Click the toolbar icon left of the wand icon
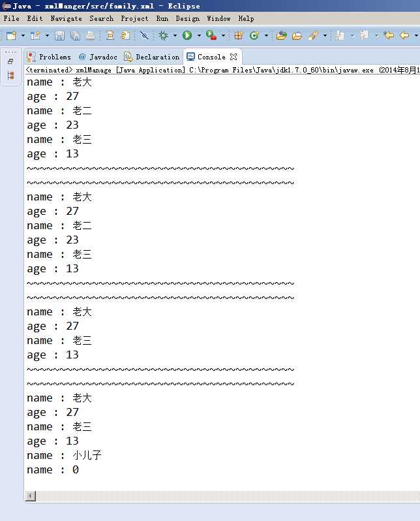Screen dimensions: 420x521 [125, 35]
